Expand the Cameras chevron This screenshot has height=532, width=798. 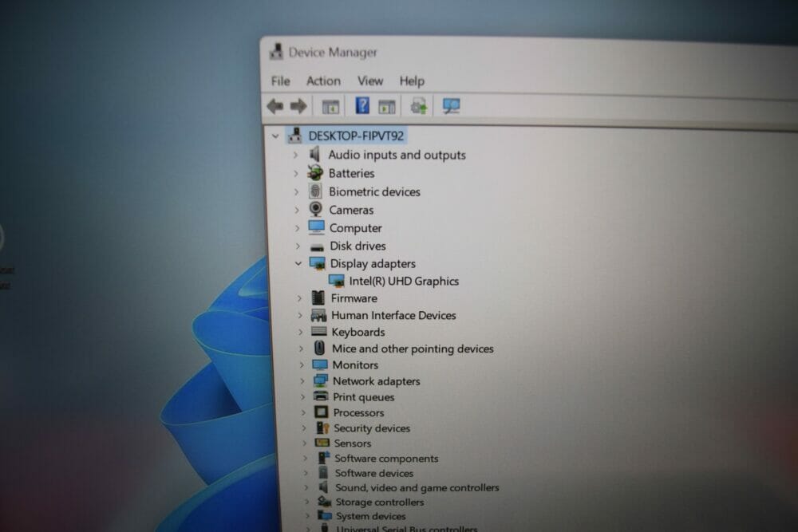(297, 210)
